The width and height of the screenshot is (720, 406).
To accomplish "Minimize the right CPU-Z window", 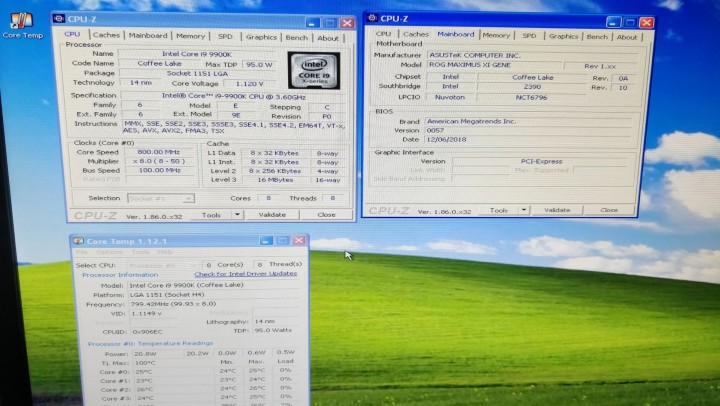I will (613, 22).
